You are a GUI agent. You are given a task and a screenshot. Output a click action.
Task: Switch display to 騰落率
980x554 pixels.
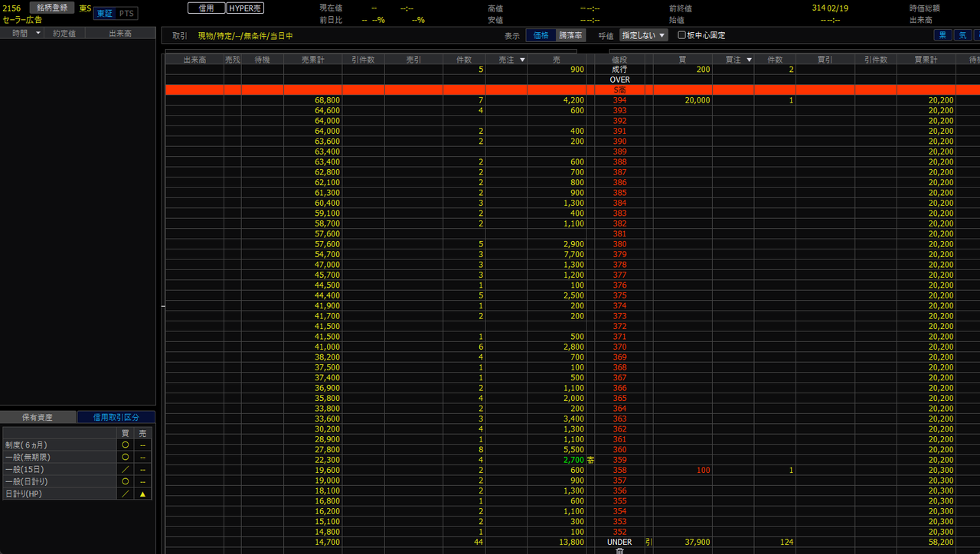pos(570,35)
